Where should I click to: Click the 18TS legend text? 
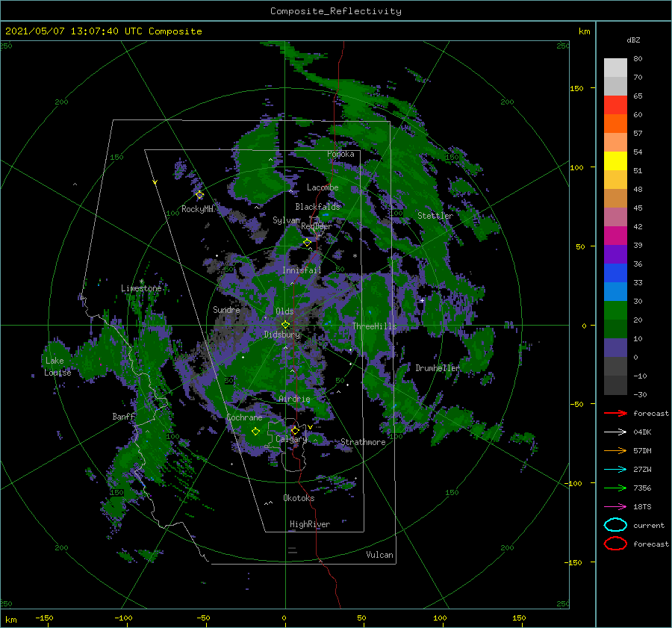point(642,507)
